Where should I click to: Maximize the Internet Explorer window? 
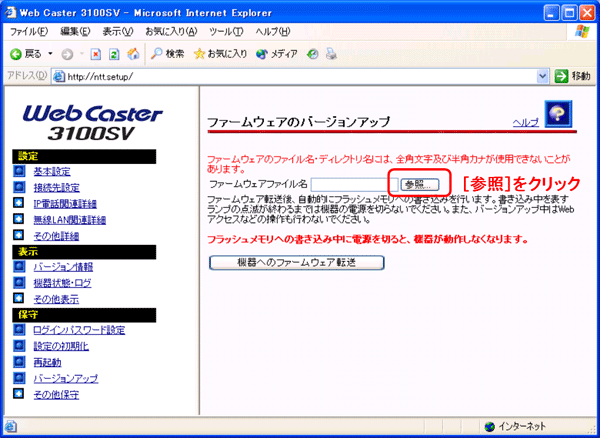point(569,14)
